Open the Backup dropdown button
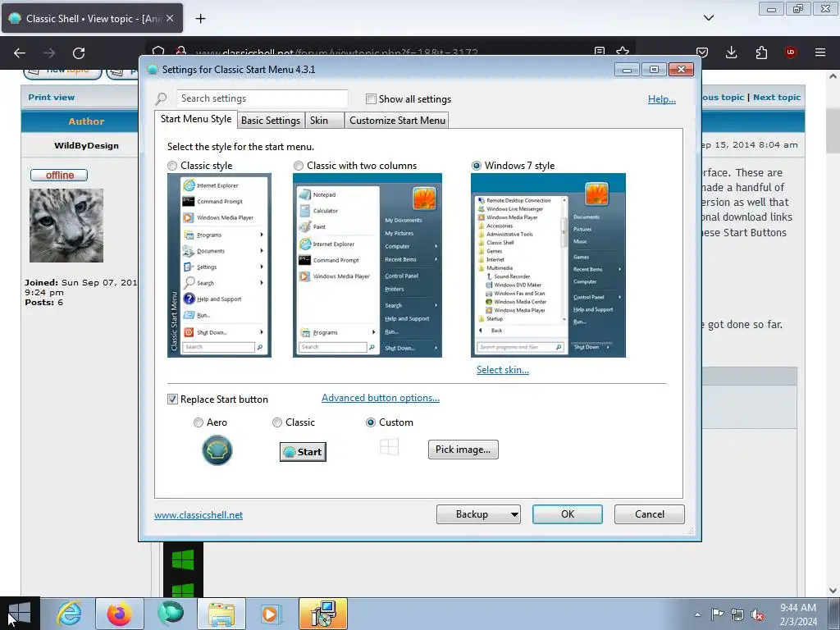The height and width of the screenshot is (630, 840). [478, 514]
